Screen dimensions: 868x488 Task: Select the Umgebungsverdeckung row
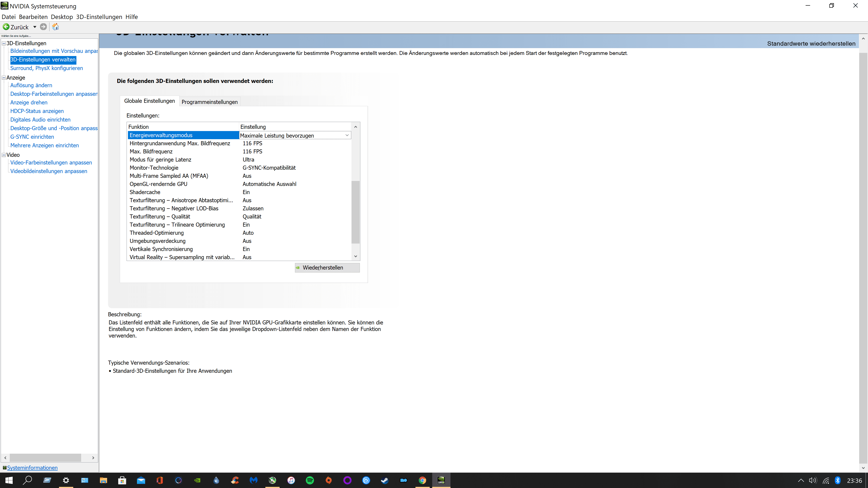click(239, 241)
